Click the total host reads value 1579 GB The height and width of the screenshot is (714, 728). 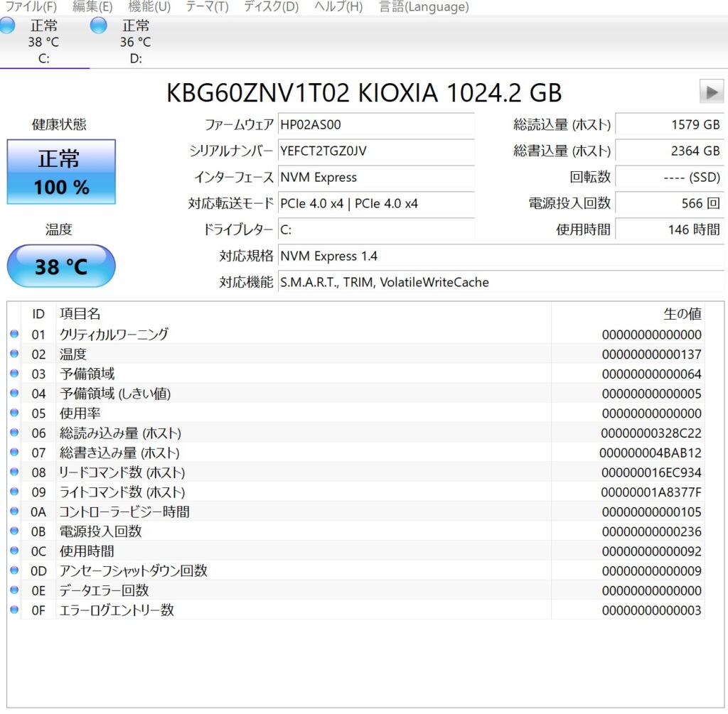coord(670,125)
